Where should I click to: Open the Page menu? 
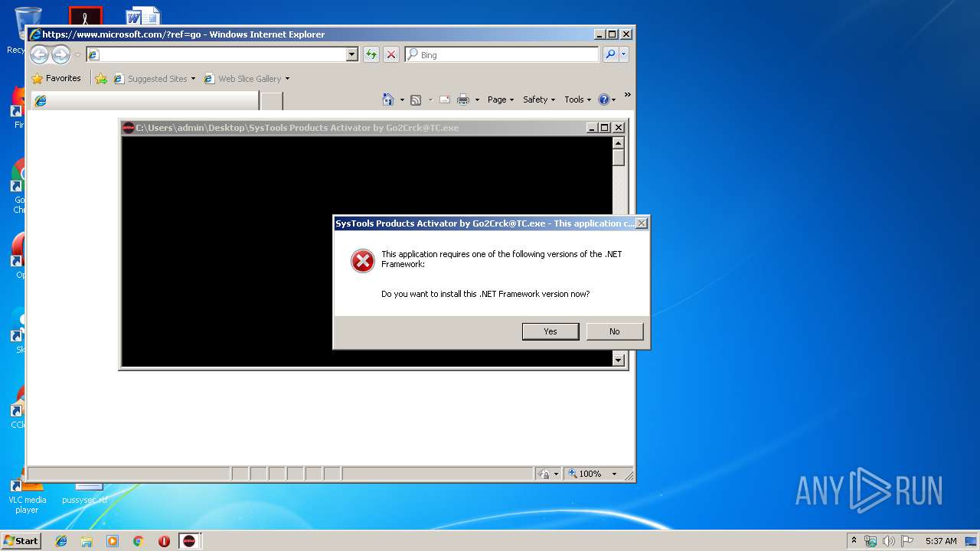point(500,99)
